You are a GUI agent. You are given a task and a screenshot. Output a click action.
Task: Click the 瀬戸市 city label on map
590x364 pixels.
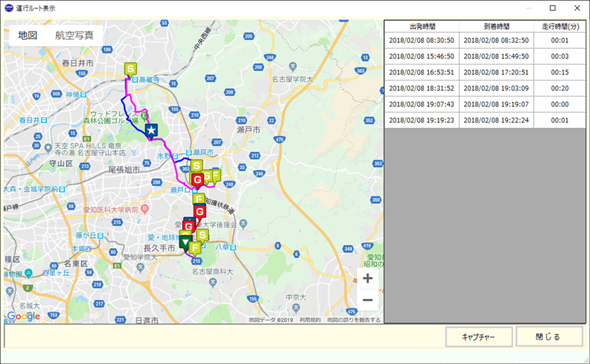248,130
